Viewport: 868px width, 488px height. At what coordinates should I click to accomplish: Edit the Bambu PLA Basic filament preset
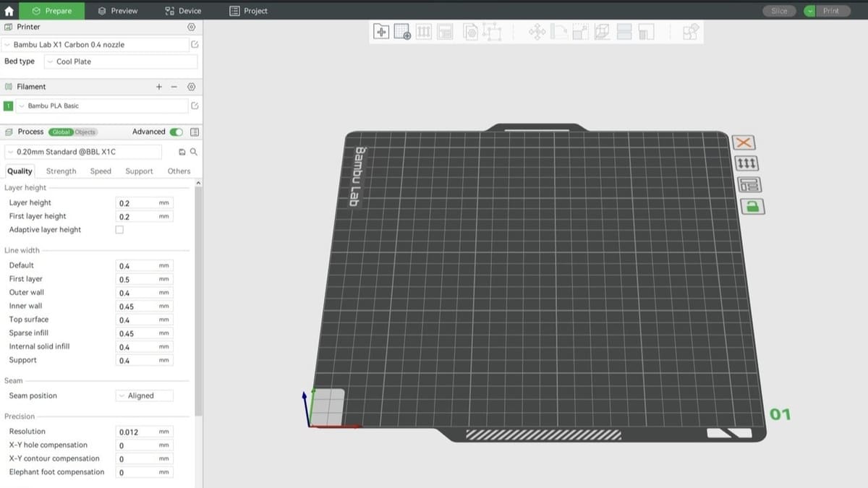(195, 106)
